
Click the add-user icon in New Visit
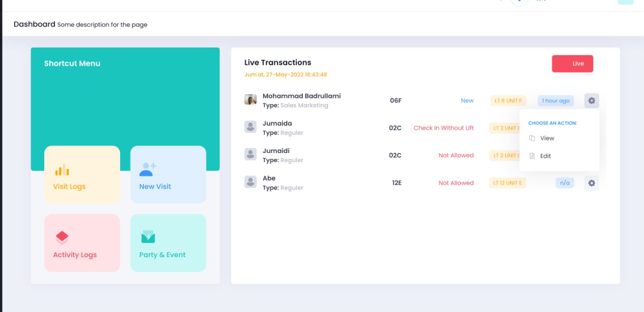pos(147,169)
